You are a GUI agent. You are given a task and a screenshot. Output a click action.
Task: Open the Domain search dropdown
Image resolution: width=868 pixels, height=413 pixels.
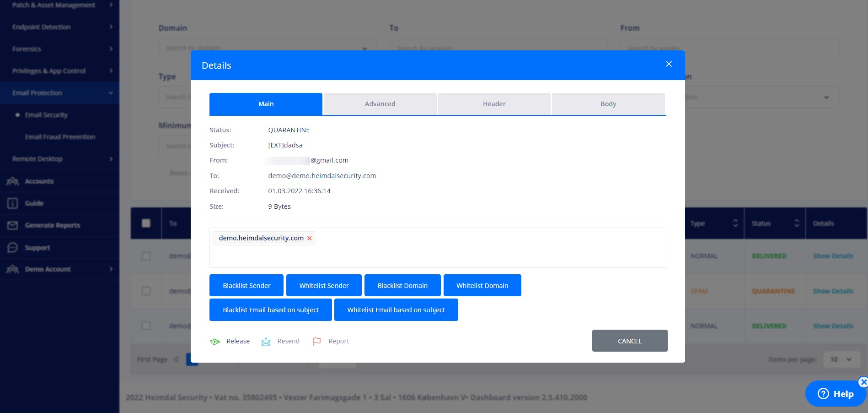[x=268, y=48]
